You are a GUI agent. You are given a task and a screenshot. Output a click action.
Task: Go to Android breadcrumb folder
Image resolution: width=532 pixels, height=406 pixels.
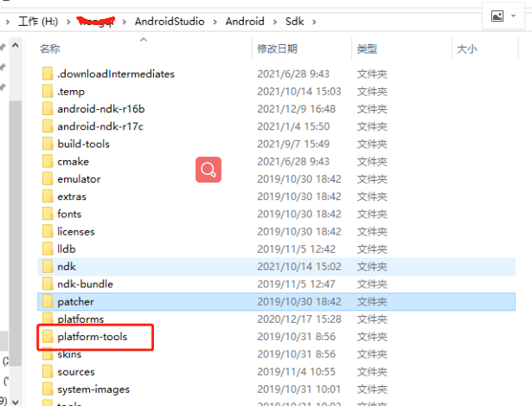pos(245,22)
